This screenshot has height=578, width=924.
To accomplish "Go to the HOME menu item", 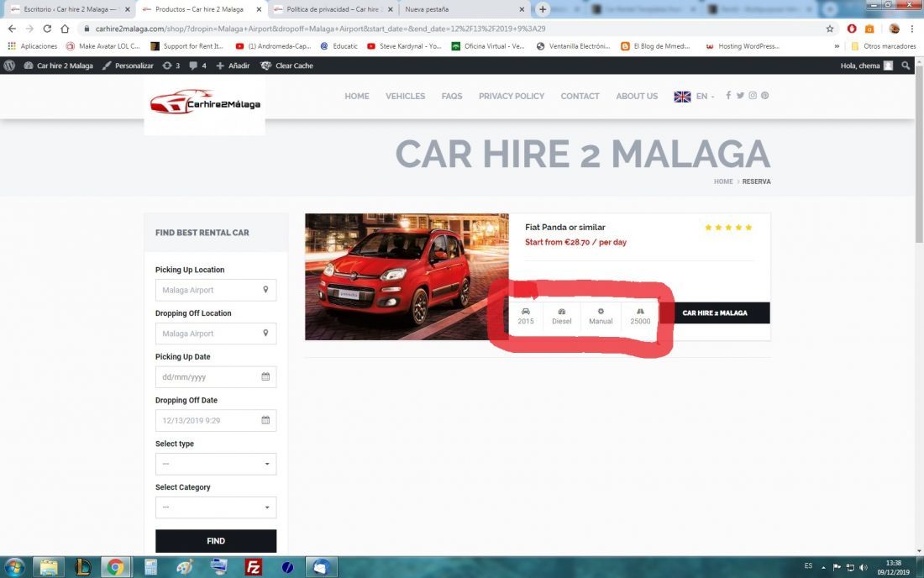I will pyautogui.click(x=357, y=96).
